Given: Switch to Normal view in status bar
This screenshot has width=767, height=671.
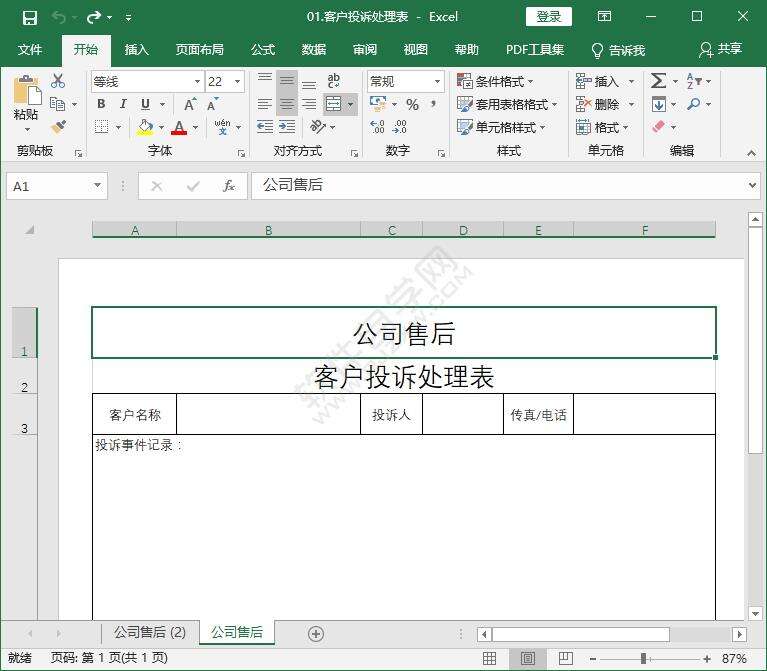Looking at the screenshot, I should (490, 658).
